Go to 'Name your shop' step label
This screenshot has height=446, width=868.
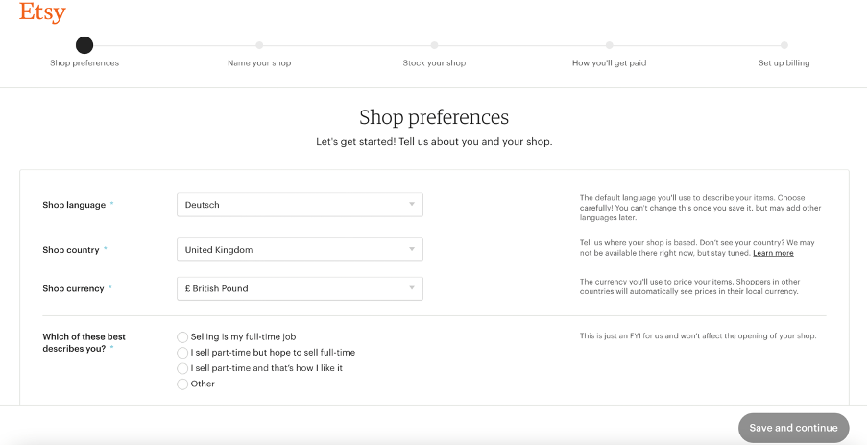[x=259, y=63]
